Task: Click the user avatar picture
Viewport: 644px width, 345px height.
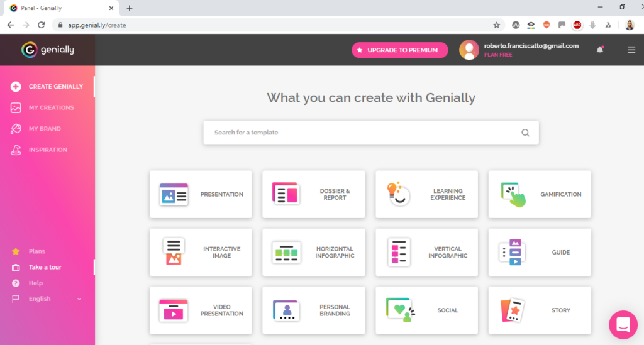Action: pyautogui.click(x=469, y=50)
